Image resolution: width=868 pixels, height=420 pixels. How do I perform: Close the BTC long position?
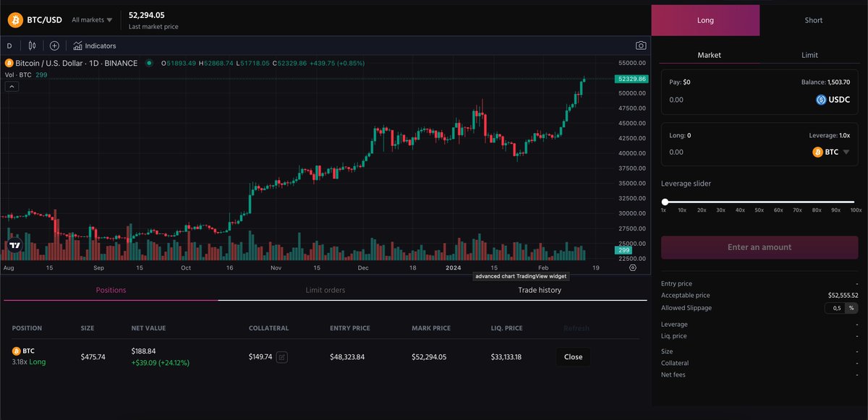pyautogui.click(x=573, y=356)
